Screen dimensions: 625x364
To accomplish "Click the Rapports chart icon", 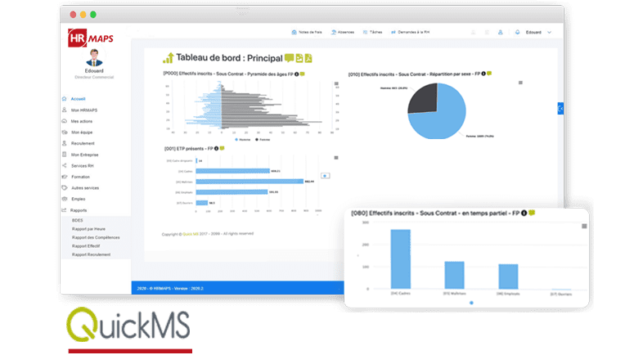I will (64, 210).
